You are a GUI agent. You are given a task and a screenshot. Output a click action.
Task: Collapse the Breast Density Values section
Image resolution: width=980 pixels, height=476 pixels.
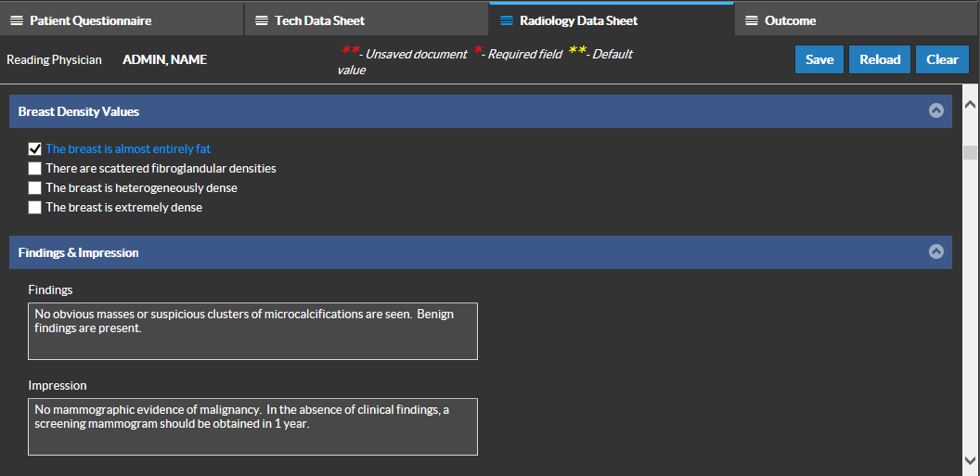(935, 111)
